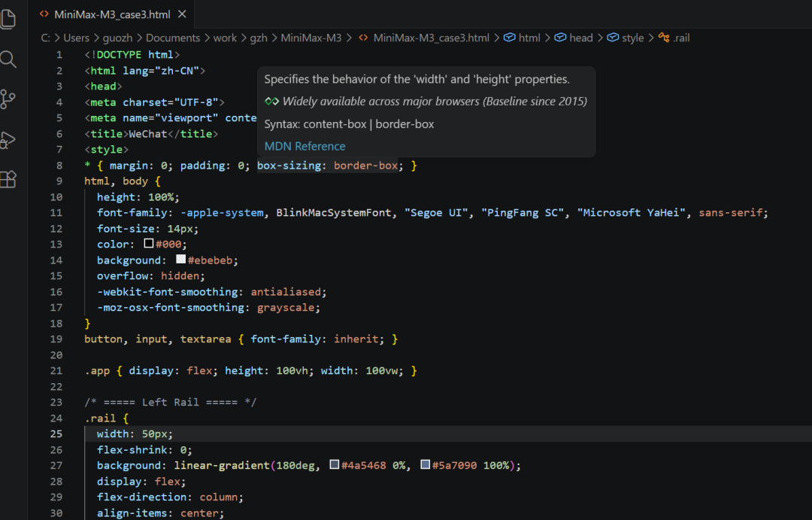Select the work breadcrumb segment
The height and width of the screenshot is (520, 812).
pos(225,38)
